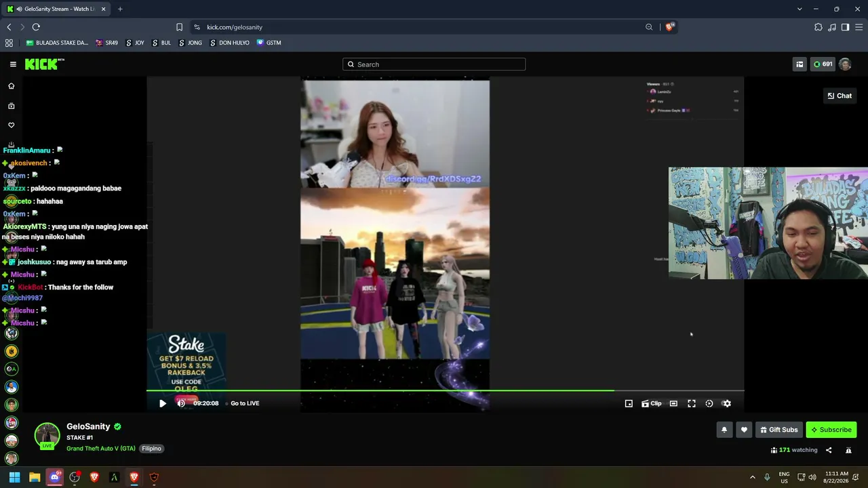868x488 pixels.
Task: Open the user profile avatar menu
Action: point(845,64)
